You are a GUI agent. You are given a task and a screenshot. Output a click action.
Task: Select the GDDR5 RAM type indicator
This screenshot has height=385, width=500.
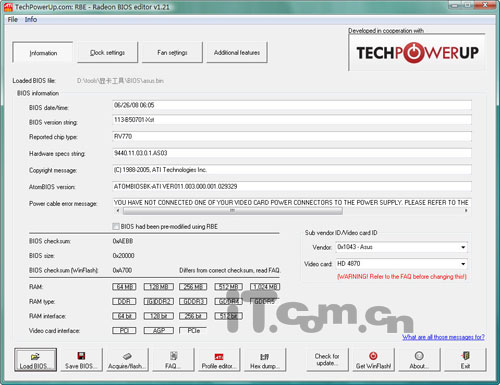[265, 301]
